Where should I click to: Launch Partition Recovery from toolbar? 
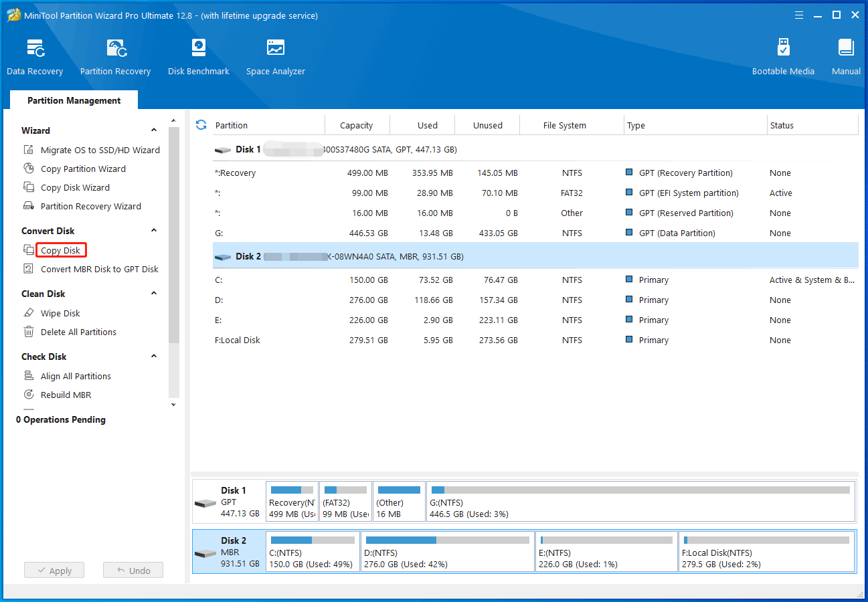[116, 49]
